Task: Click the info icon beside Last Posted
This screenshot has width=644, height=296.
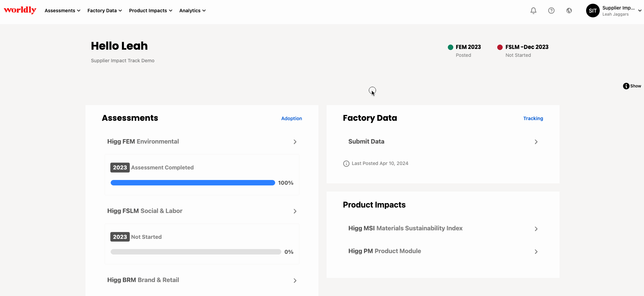Action: coord(346,164)
